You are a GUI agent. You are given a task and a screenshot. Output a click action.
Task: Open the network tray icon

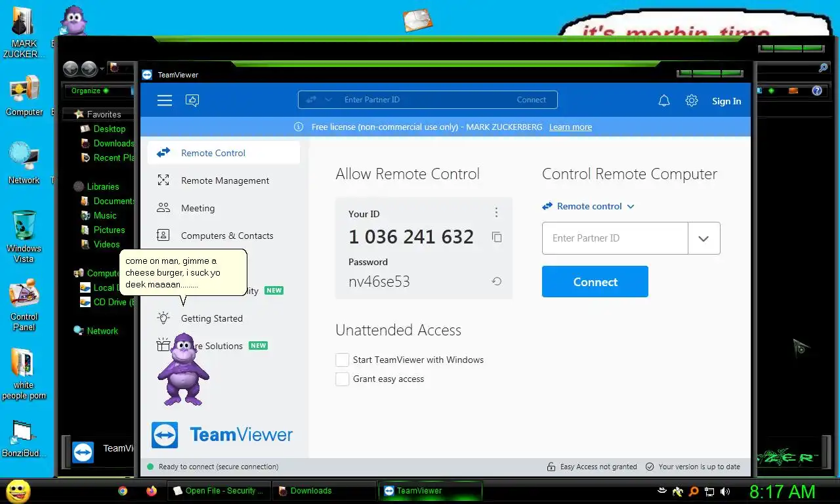tap(709, 491)
